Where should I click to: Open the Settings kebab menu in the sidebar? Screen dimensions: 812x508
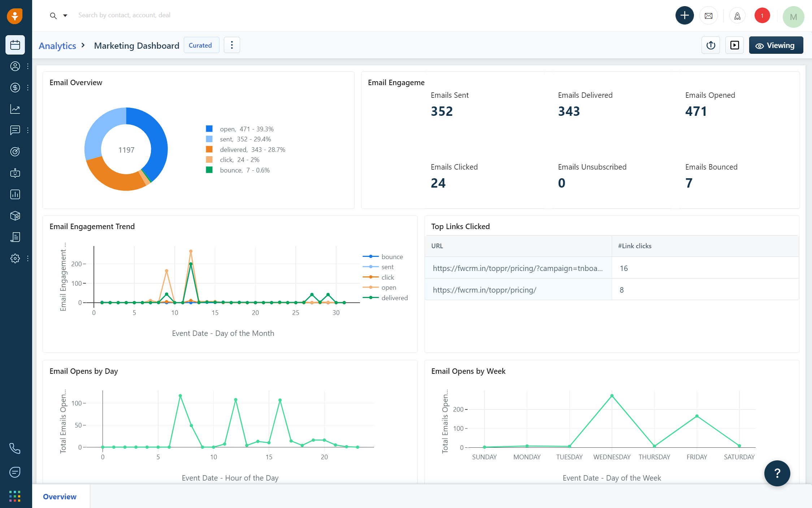pyautogui.click(x=28, y=258)
